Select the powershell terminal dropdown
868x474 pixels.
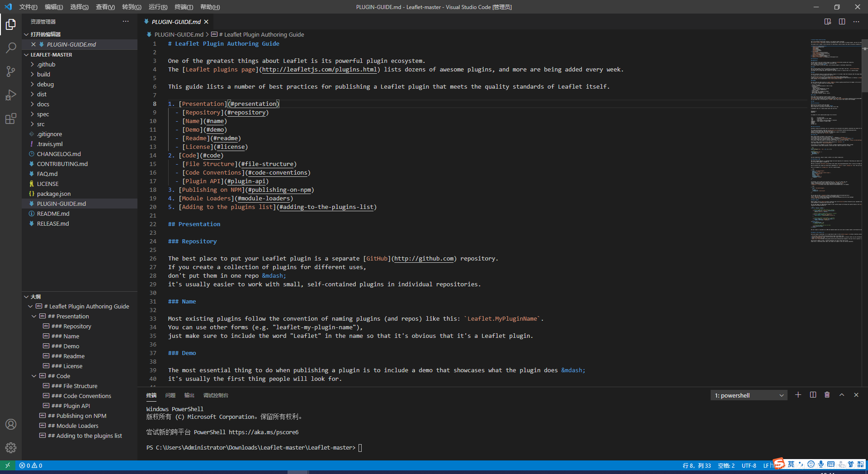tap(749, 395)
